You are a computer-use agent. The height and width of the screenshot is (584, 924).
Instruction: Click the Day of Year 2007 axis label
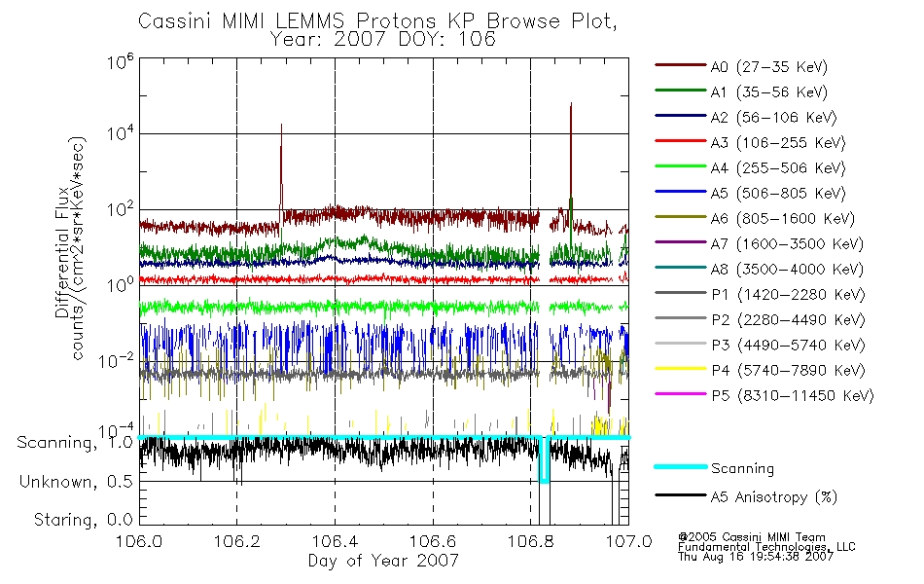pyautogui.click(x=383, y=561)
